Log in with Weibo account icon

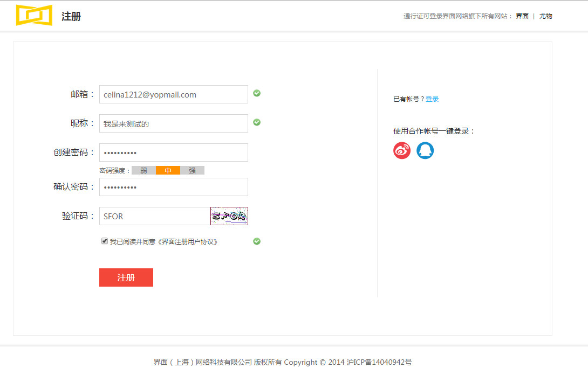coord(402,151)
